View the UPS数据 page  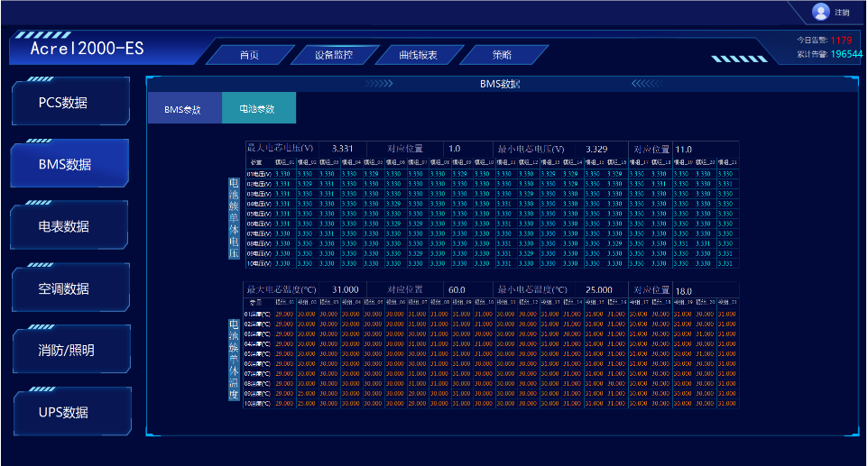[x=70, y=412]
